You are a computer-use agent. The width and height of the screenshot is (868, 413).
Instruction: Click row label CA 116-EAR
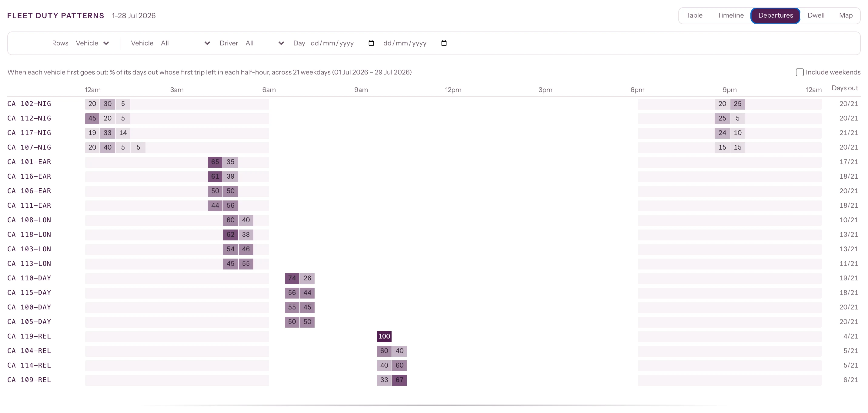29,177
